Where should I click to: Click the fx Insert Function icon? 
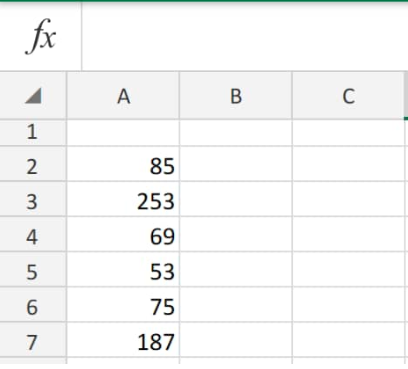click(40, 36)
